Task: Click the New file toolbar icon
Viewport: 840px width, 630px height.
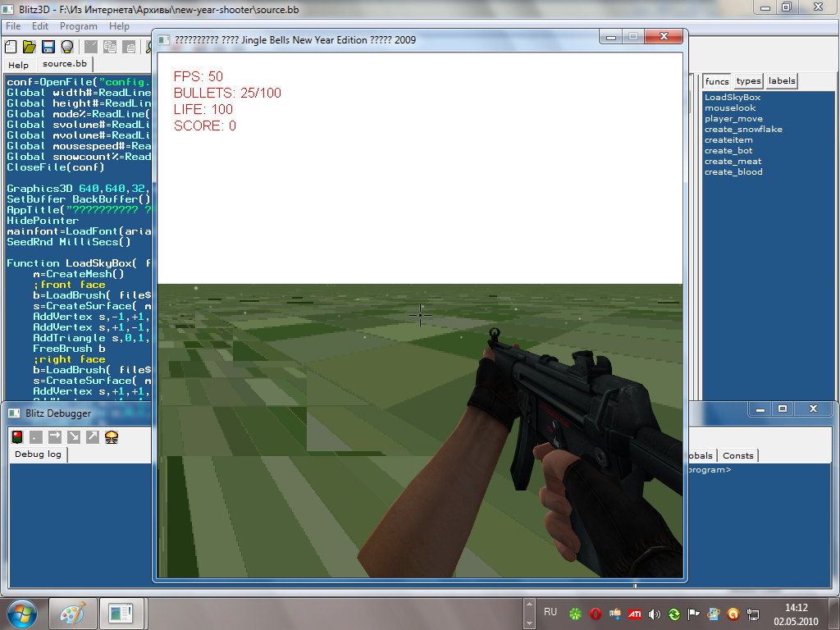Action: click(11, 46)
